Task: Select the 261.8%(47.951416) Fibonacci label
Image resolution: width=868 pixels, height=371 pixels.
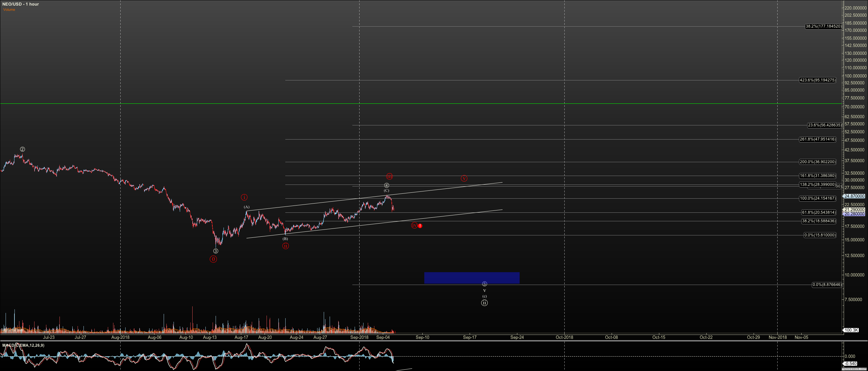Action: (x=817, y=140)
